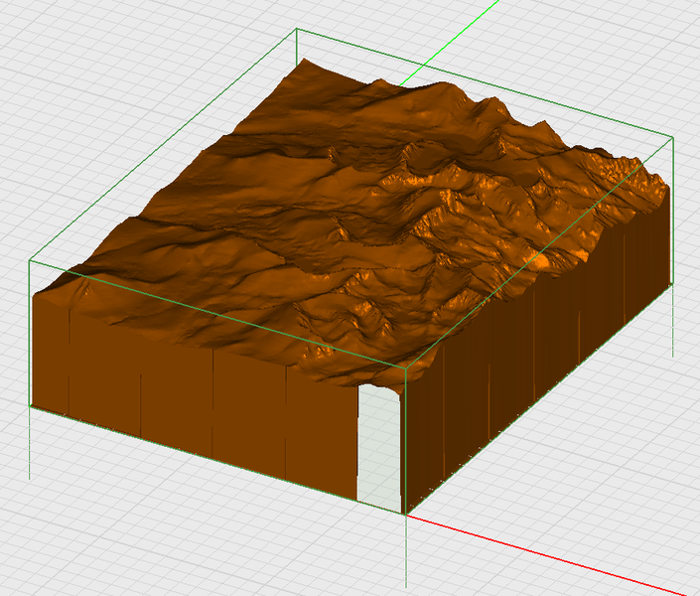Select the terrain's highest peak at back corner
This screenshot has width=700, height=596.
point(306,64)
